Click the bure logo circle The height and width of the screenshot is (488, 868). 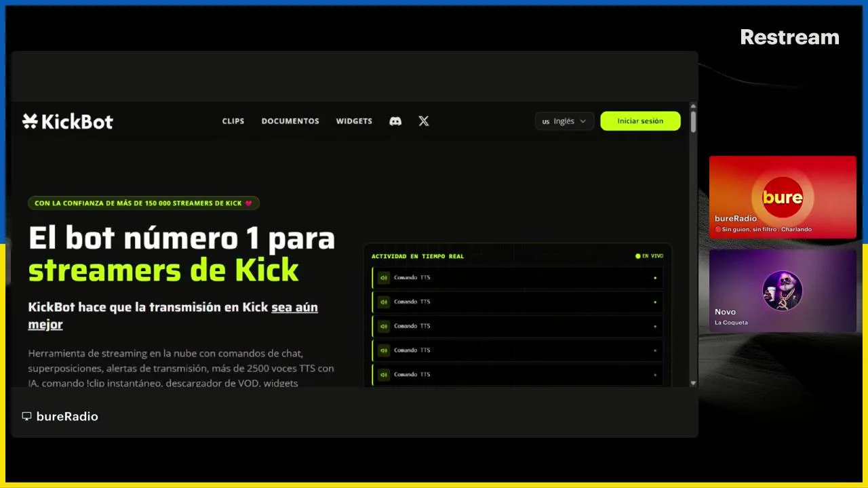783,197
